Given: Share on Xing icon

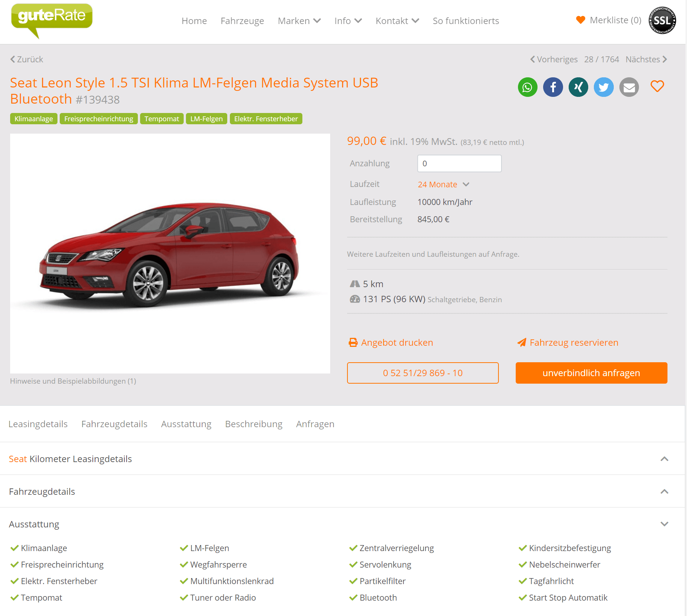Looking at the screenshot, I should coord(578,87).
